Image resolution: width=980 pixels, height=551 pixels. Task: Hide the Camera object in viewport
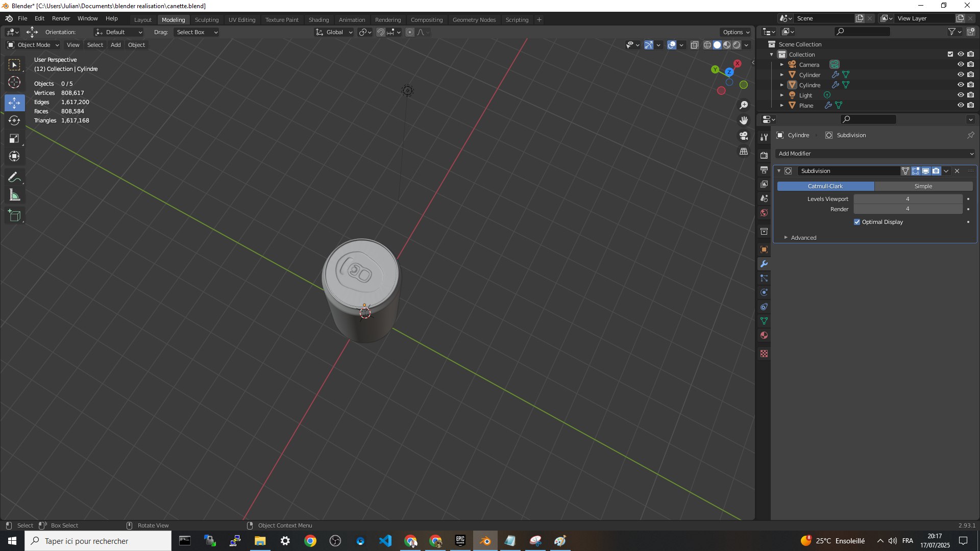click(x=961, y=64)
